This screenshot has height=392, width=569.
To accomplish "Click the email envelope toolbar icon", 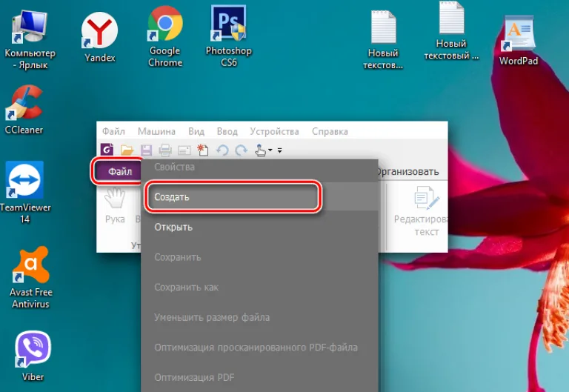I will point(184,150).
